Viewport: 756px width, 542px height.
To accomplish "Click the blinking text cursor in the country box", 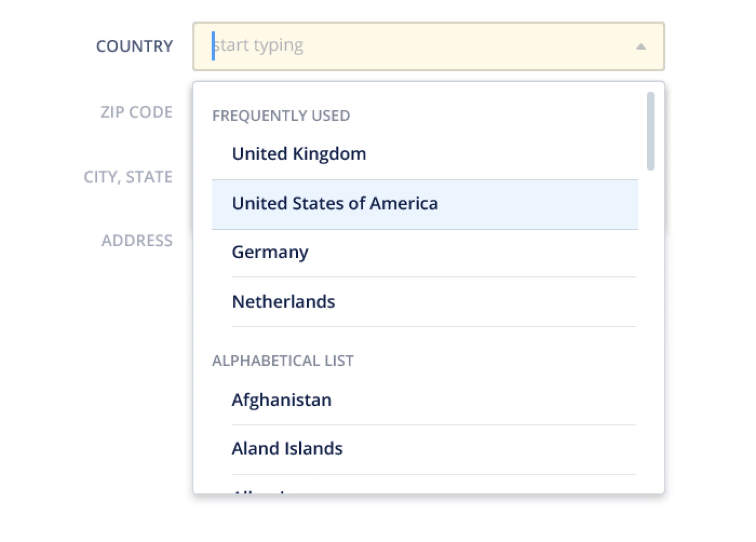I will (213, 46).
